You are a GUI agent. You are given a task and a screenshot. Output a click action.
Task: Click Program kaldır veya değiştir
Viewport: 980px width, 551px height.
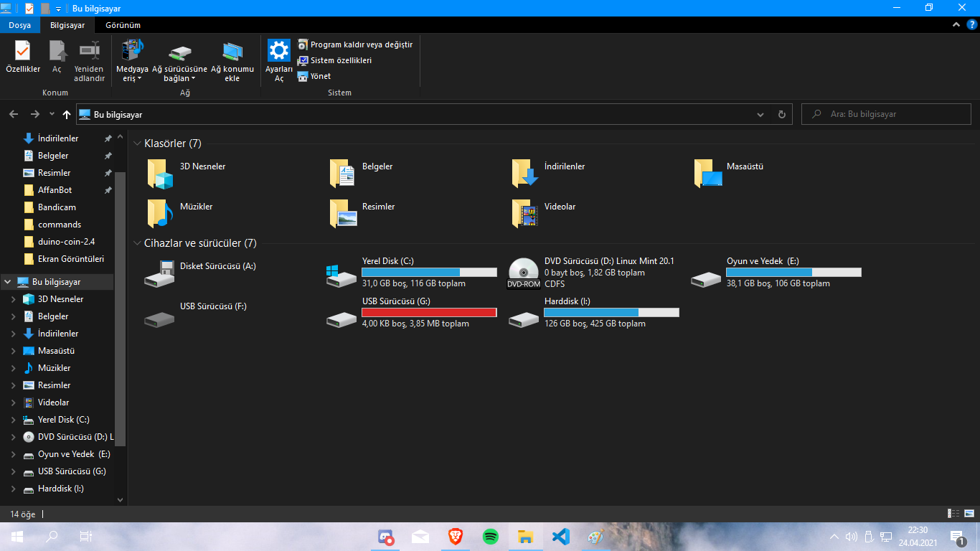coord(355,44)
